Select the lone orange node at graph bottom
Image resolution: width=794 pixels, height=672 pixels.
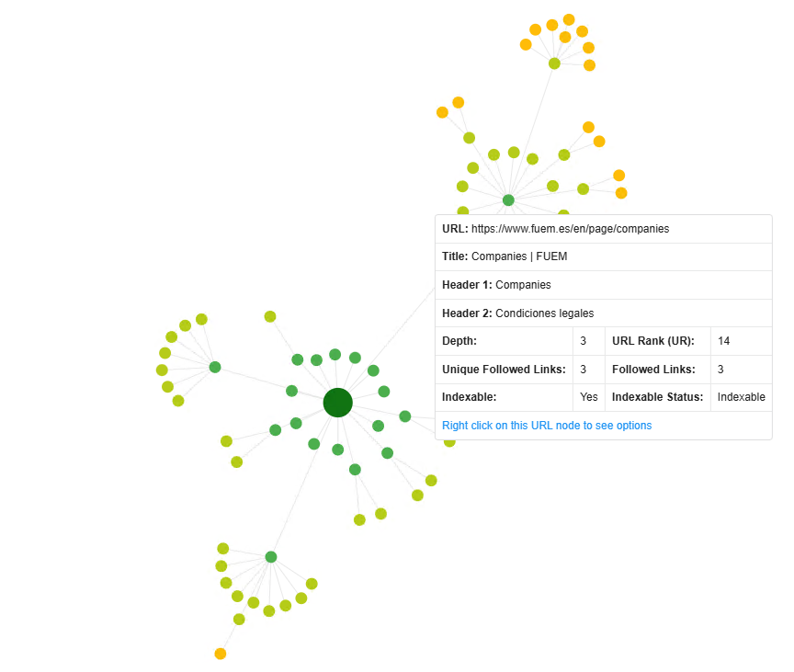[221, 654]
